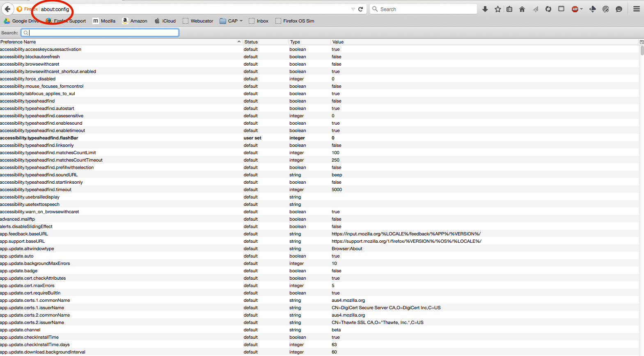Open the Firefox Support bookmark
Viewport: 644px width, 356px height.
pos(66,21)
